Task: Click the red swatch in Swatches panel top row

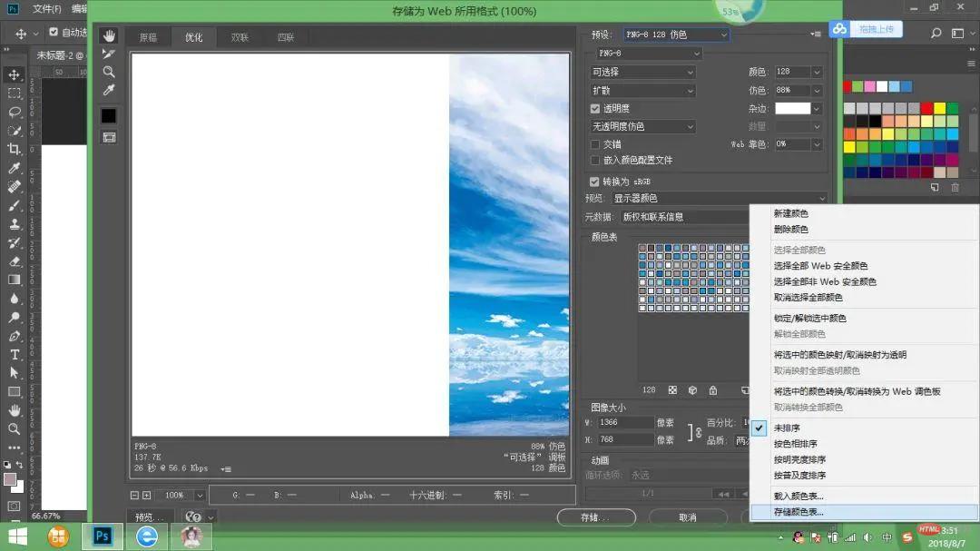Action: (x=847, y=87)
